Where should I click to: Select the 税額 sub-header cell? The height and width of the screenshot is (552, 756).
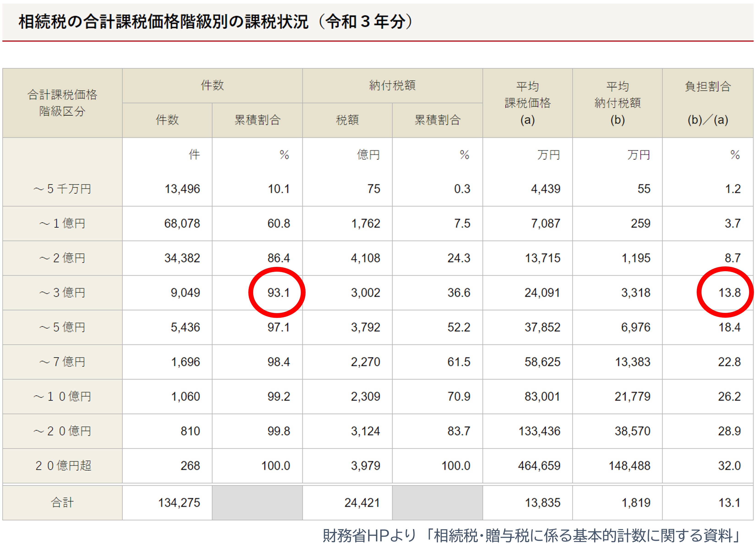click(348, 120)
